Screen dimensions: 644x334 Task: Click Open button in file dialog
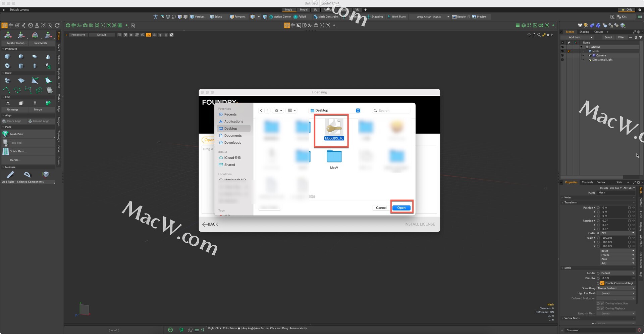point(401,208)
